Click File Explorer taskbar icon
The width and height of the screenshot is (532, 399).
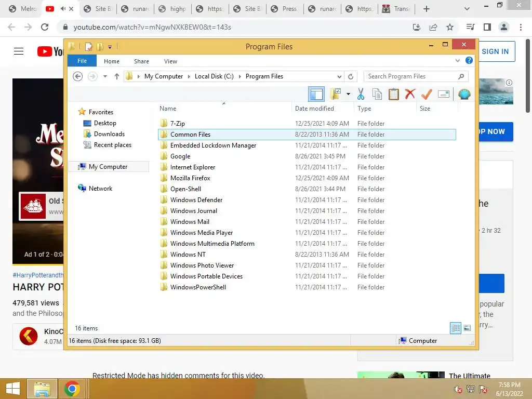coord(42,389)
